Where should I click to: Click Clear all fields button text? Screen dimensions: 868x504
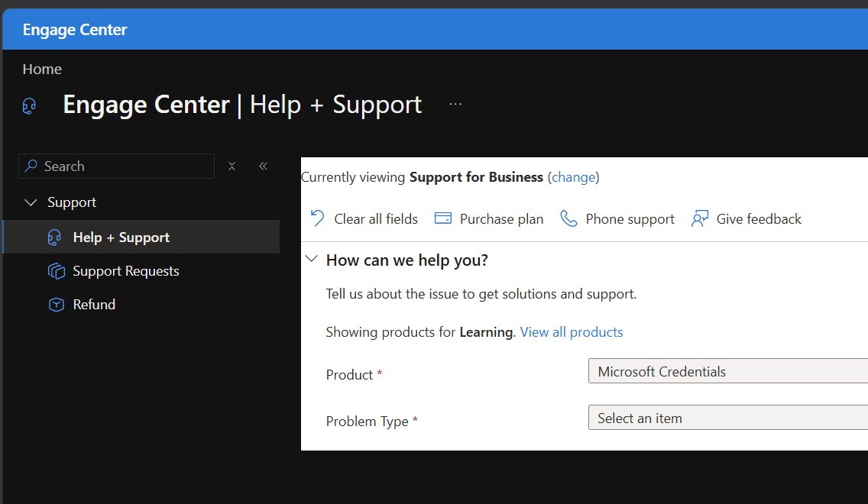click(376, 219)
